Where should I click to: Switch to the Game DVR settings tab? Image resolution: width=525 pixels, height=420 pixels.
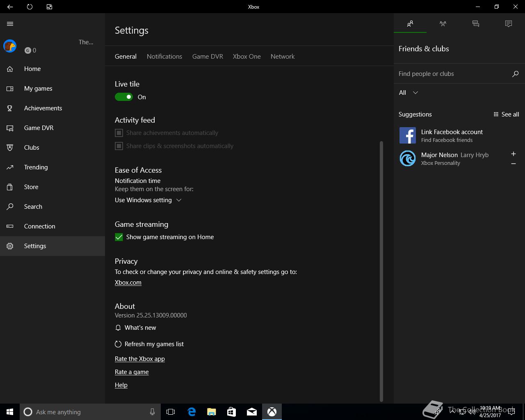click(208, 57)
